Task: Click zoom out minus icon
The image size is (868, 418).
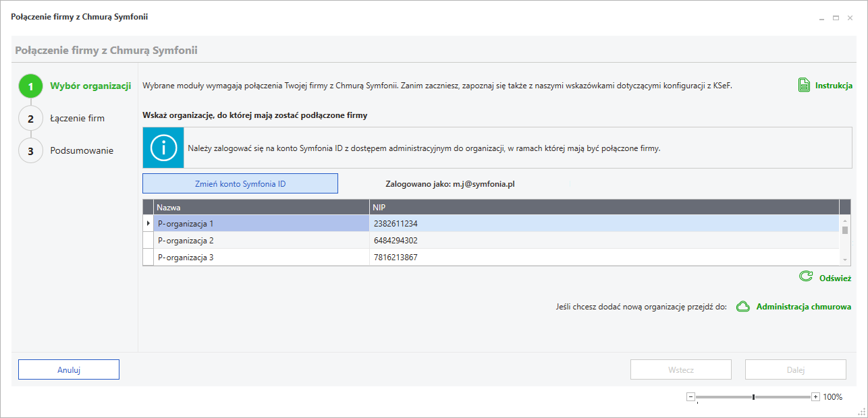Action: pos(690,397)
